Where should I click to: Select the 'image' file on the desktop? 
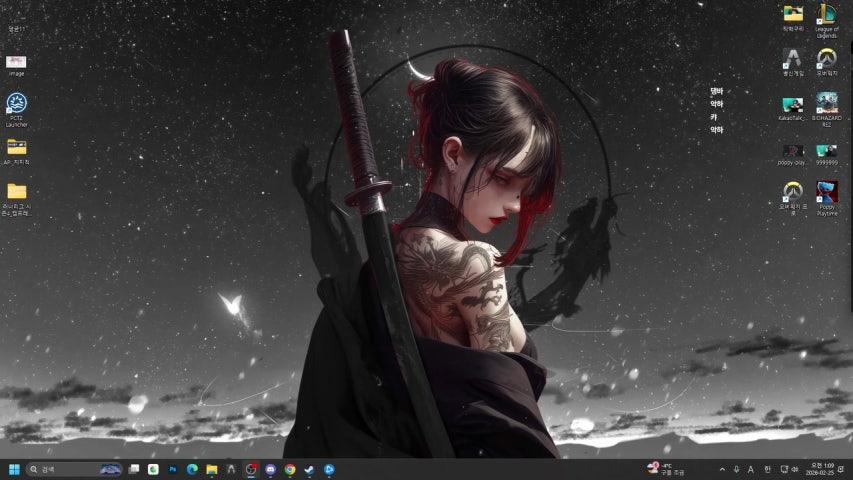coord(16,65)
